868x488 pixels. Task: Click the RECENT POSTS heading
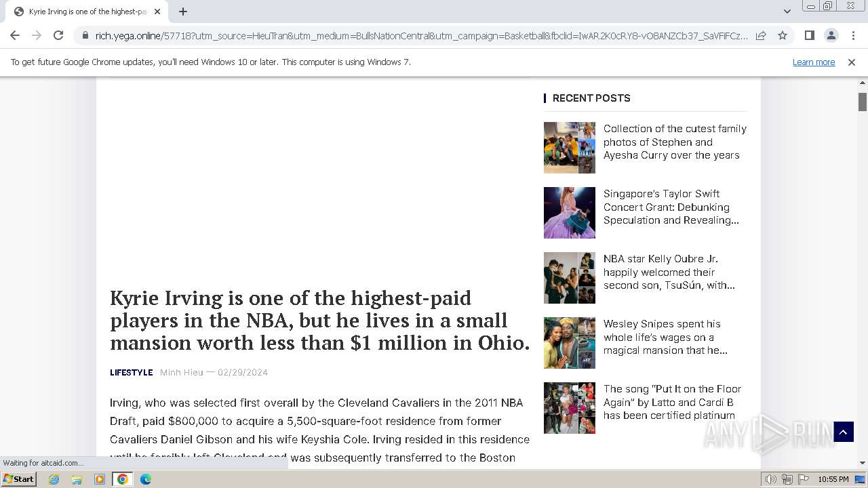point(591,98)
